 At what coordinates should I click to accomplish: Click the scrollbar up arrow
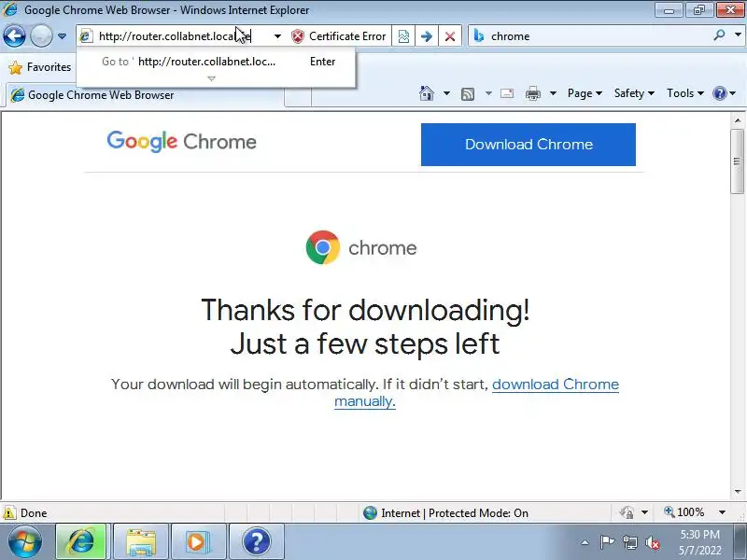pyautogui.click(x=738, y=120)
